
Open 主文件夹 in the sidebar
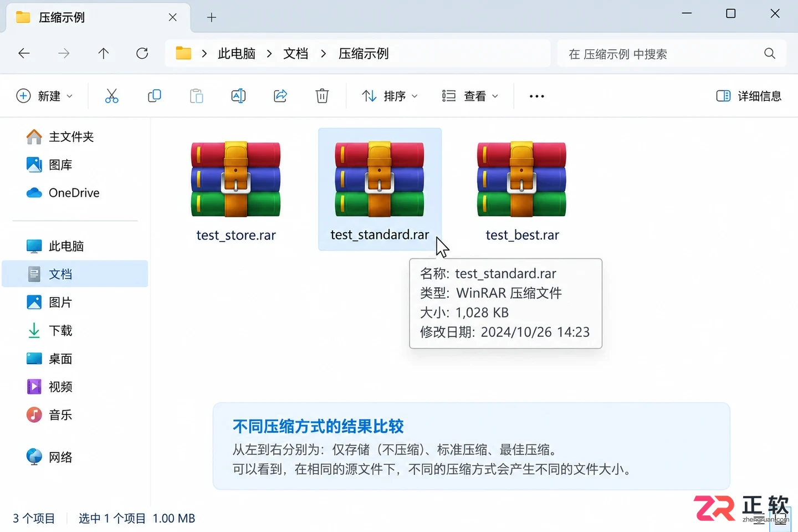75,137
